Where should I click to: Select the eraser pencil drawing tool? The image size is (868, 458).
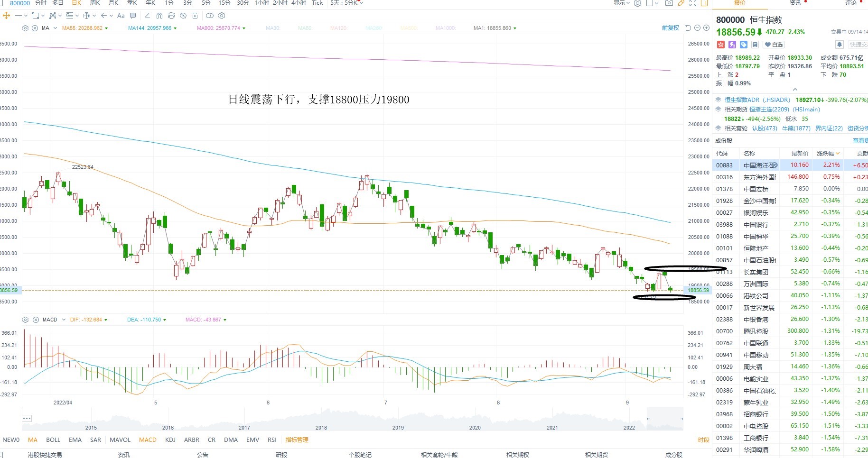pyautogui.click(x=148, y=16)
